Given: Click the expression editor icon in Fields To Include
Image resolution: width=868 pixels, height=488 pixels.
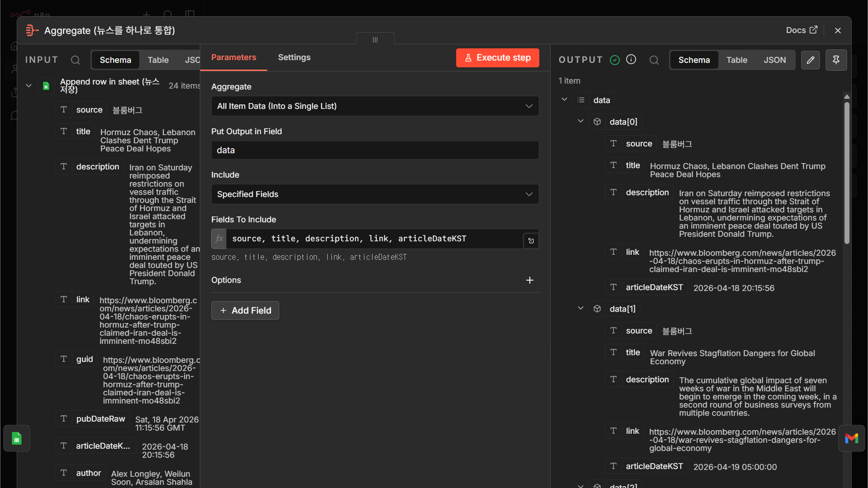Looking at the screenshot, I should click(531, 241).
